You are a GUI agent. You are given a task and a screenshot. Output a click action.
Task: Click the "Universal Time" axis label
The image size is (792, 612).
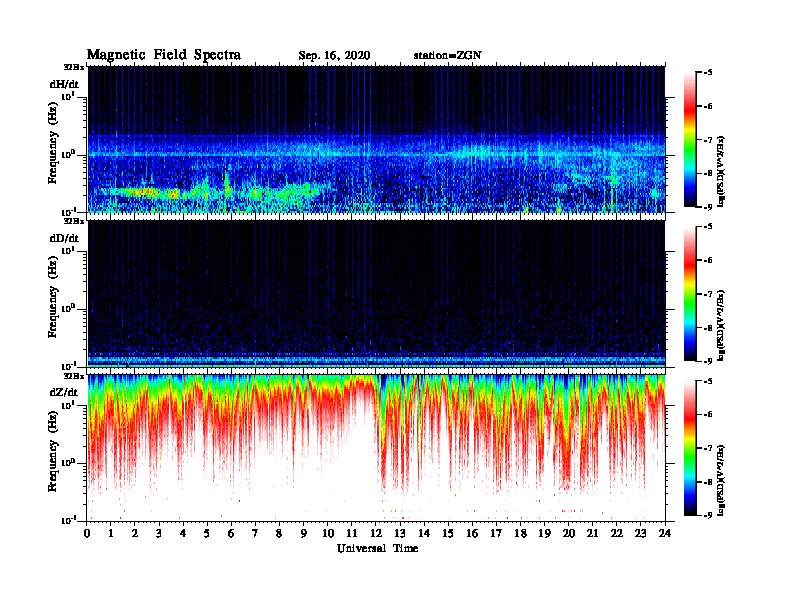click(377, 548)
